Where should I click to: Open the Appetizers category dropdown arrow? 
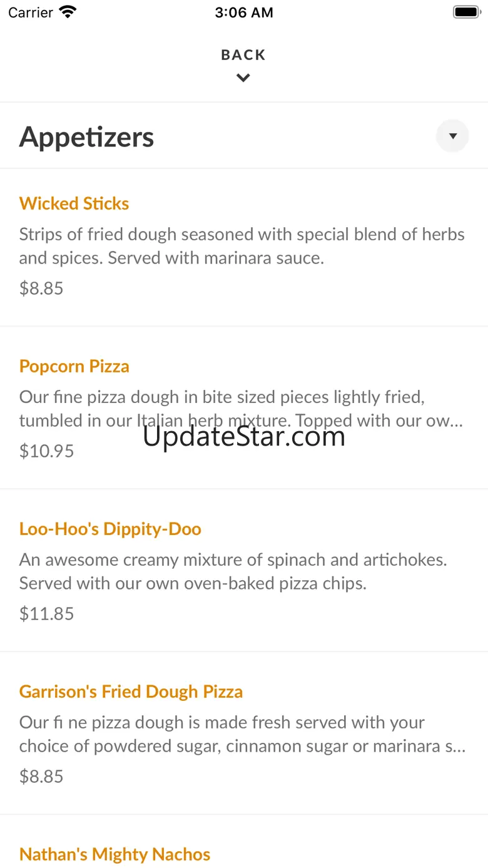[x=452, y=136]
